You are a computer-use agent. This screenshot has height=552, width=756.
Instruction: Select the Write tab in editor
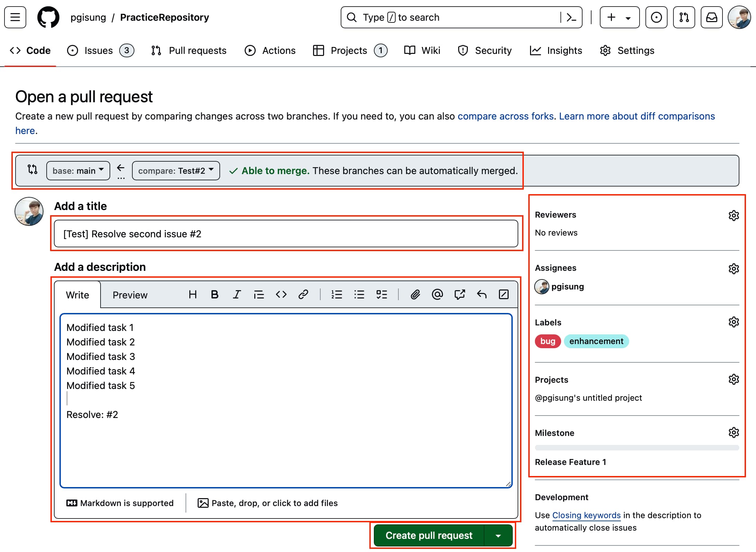coord(77,295)
